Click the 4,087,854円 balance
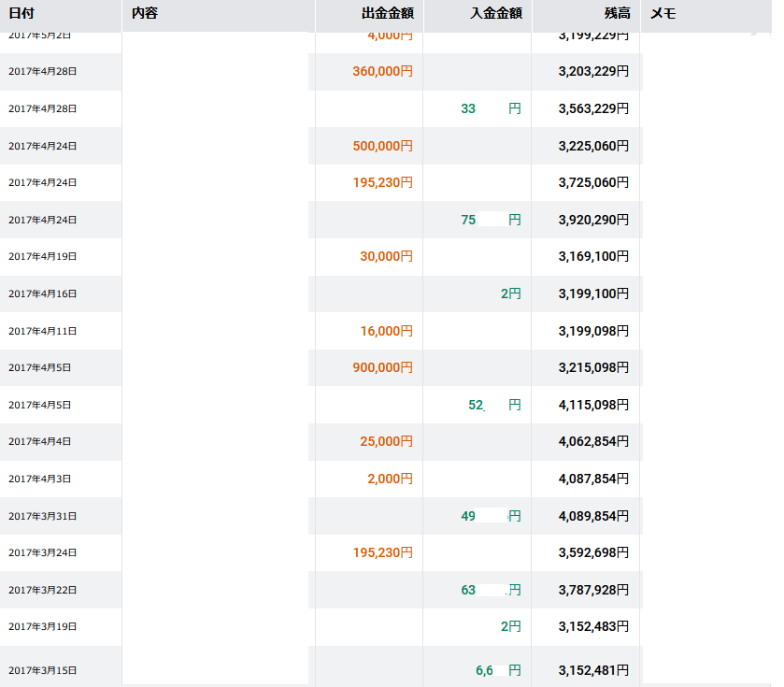The width and height of the screenshot is (784, 687). point(593,479)
